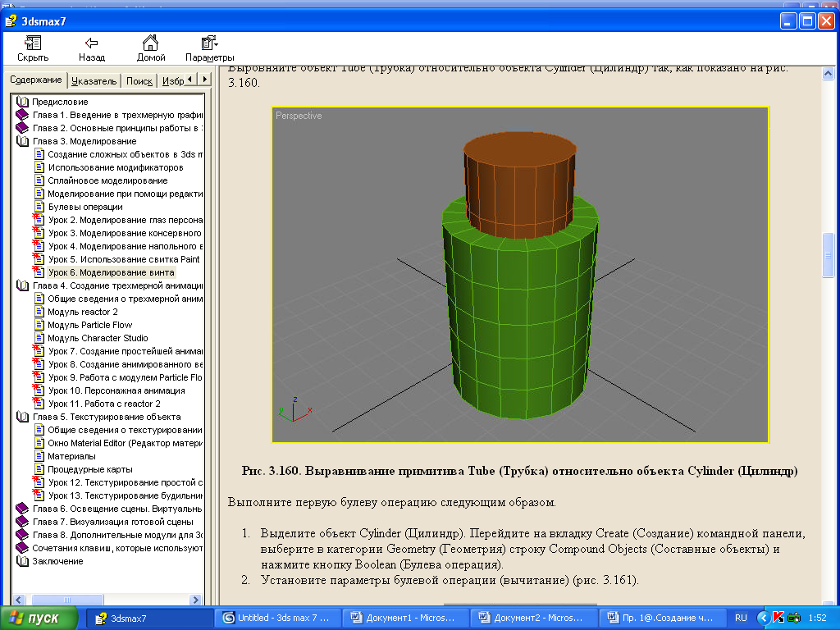Click contents pane scroll left arrow
840x630 pixels.
click(19, 600)
